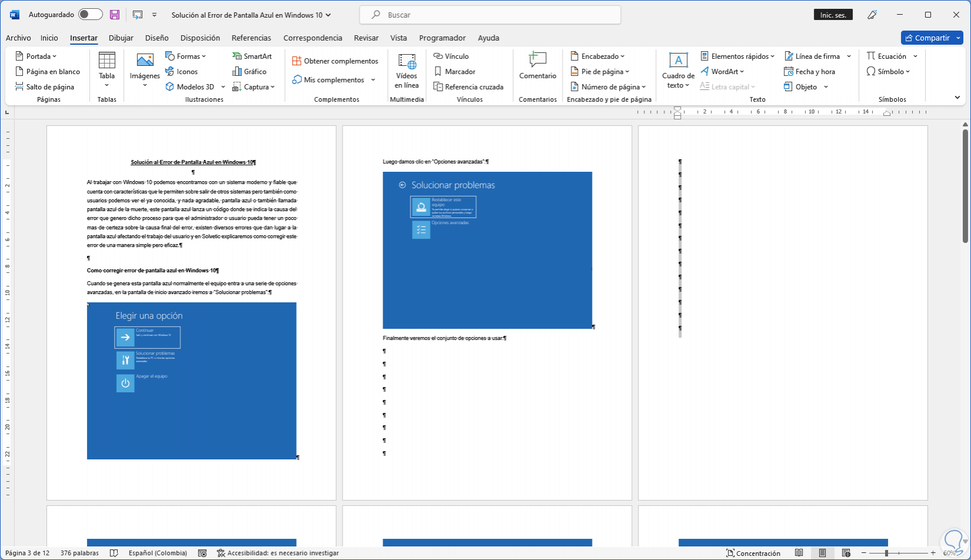Open the Formas shapes gallery

tap(185, 56)
